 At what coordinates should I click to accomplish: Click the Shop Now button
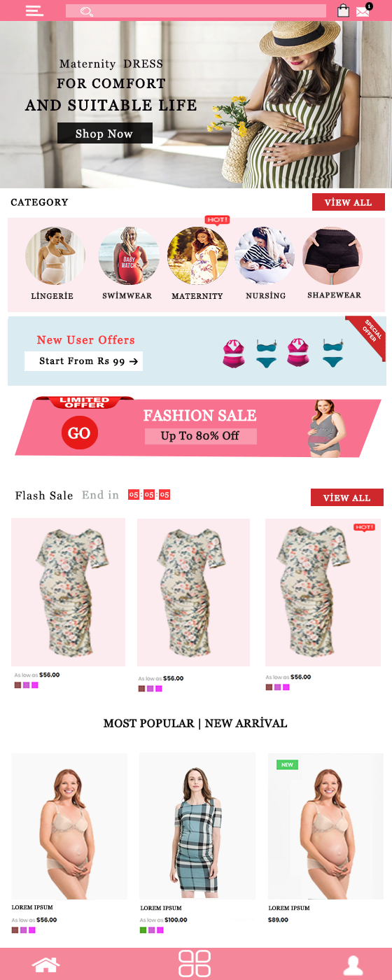tap(105, 133)
